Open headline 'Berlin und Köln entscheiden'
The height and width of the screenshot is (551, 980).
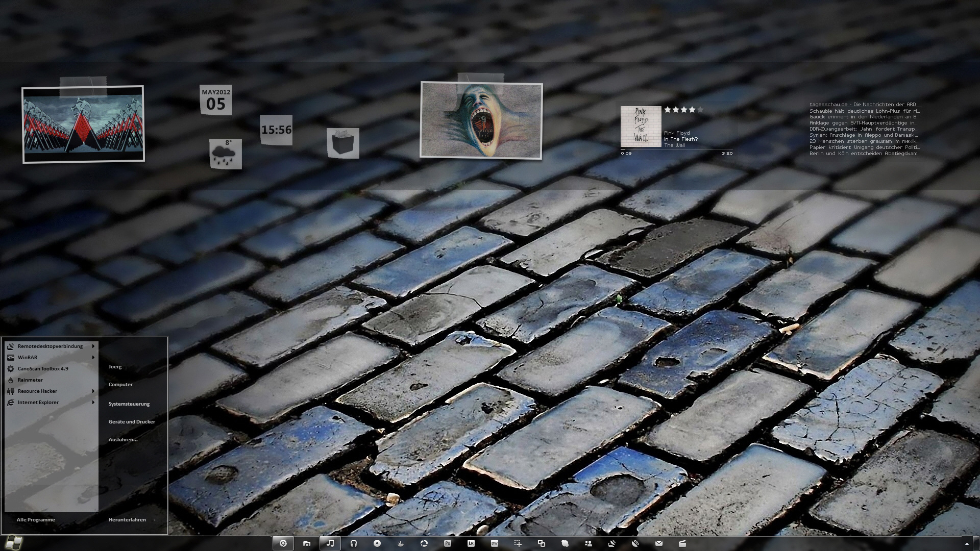[865, 154]
